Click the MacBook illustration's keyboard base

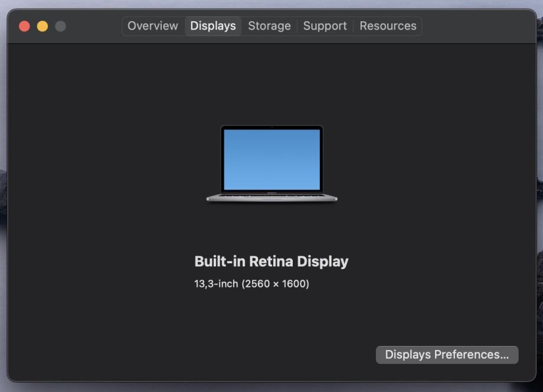(271, 197)
